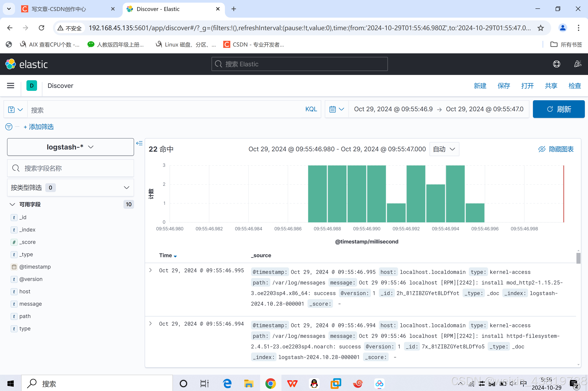Click the saved query disk icon
588x391 pixels.
click(x=11, y=109)
